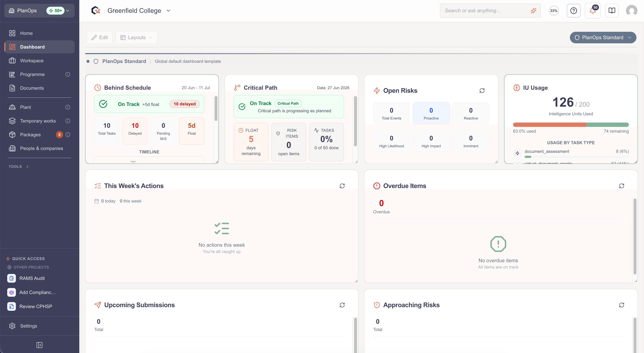The height and width of the screenshot is (353, 644).
Task: Click the Programme info icon
Action: tap(68, 74)
